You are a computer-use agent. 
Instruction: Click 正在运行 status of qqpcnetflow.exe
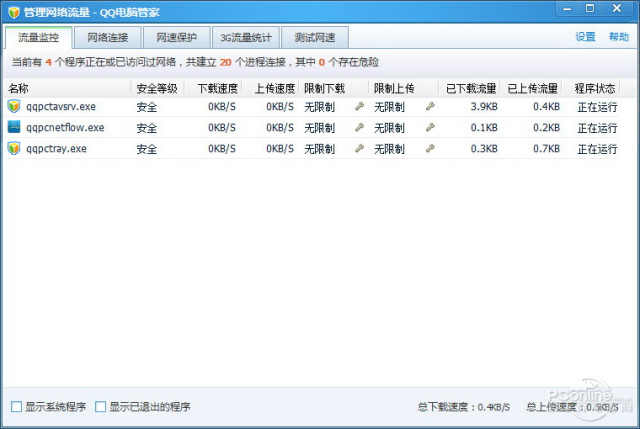pos(597,128)
